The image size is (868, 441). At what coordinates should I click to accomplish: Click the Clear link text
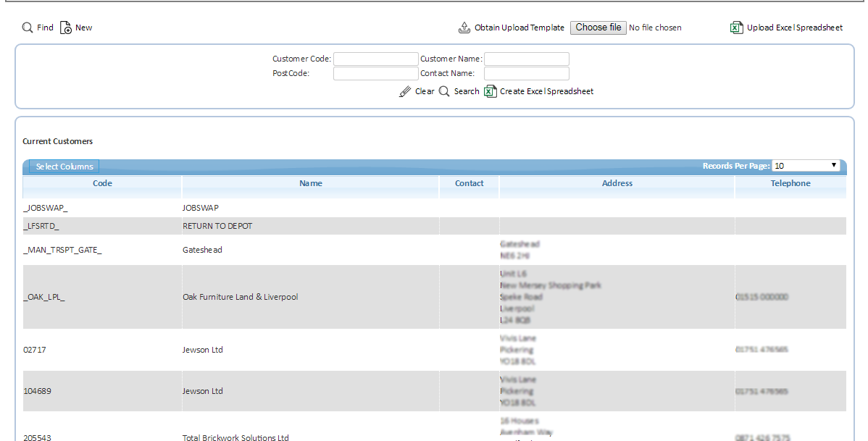425,91
